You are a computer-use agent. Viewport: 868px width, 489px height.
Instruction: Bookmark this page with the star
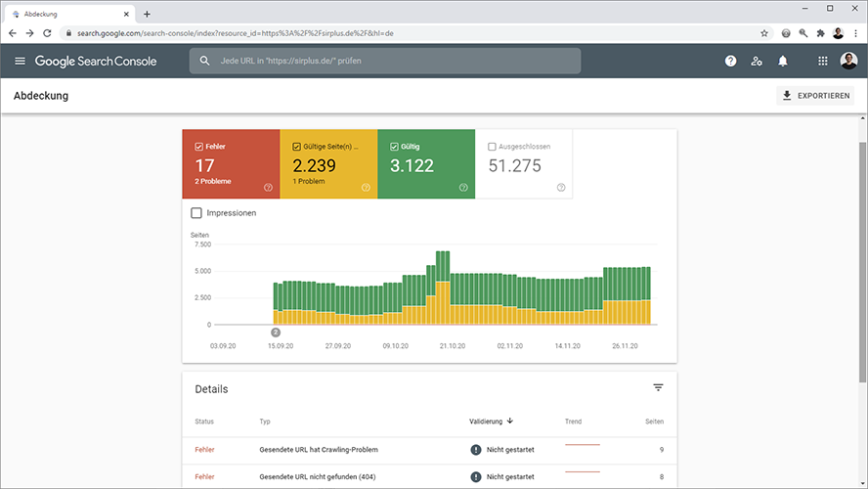coord(764,33)
